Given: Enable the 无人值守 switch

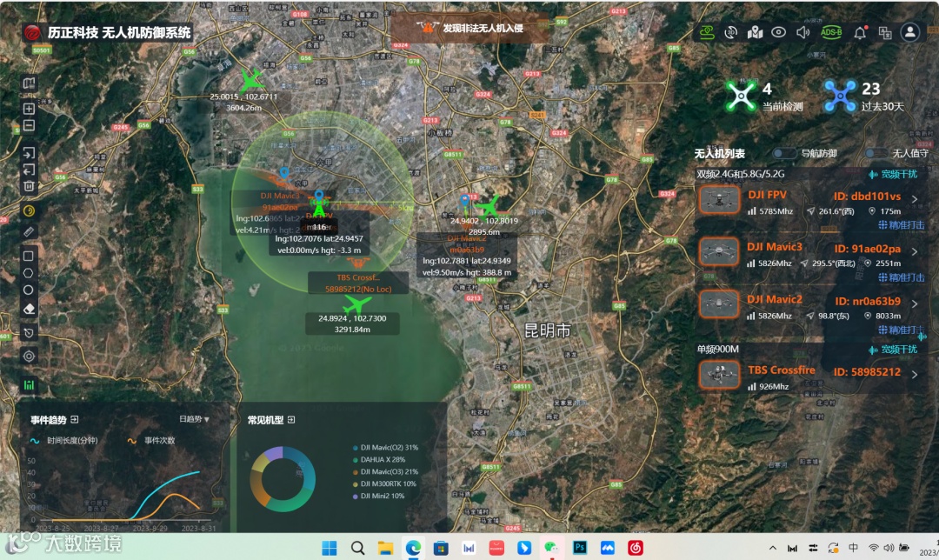Looking at the screenshot, I should coord(876,153).
